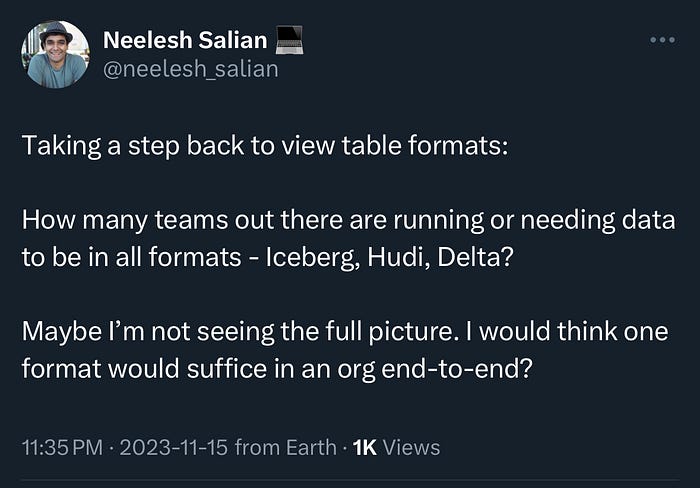Click the word "Iceberg" in the tweet
This screenshot has width=700, height=488.
[302, 256]
